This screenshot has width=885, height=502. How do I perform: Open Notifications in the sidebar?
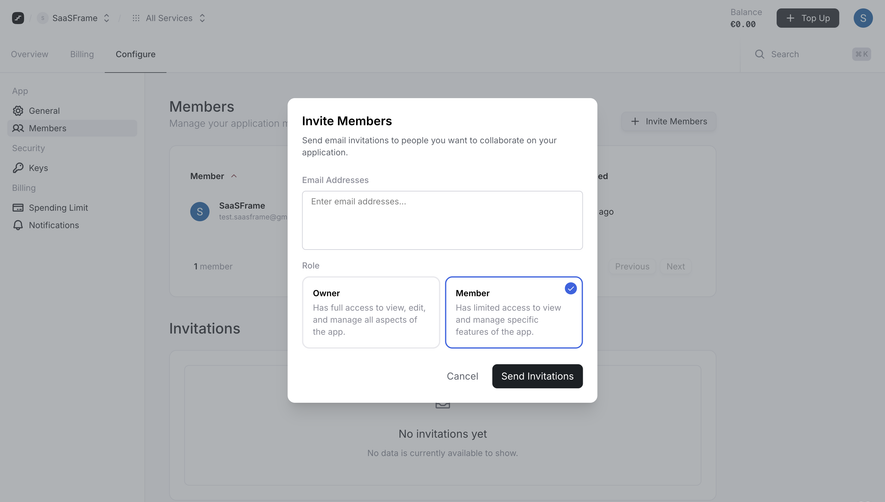(x=72, y=225)
